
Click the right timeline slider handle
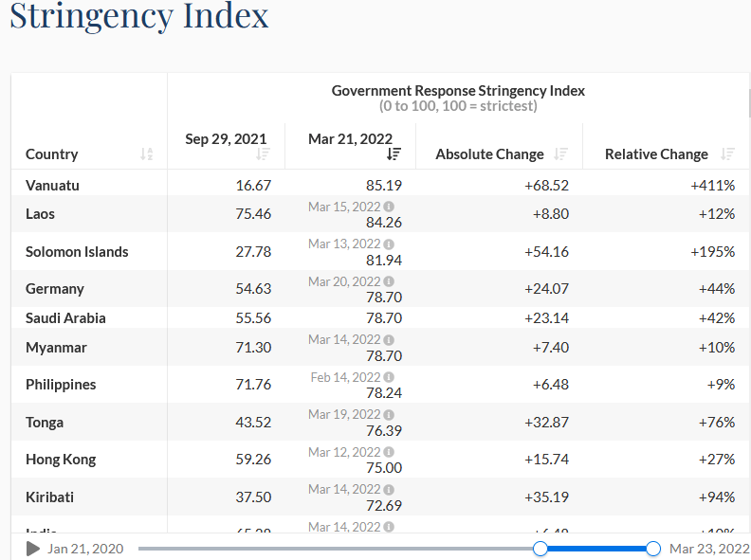click(x=653, y=549)
